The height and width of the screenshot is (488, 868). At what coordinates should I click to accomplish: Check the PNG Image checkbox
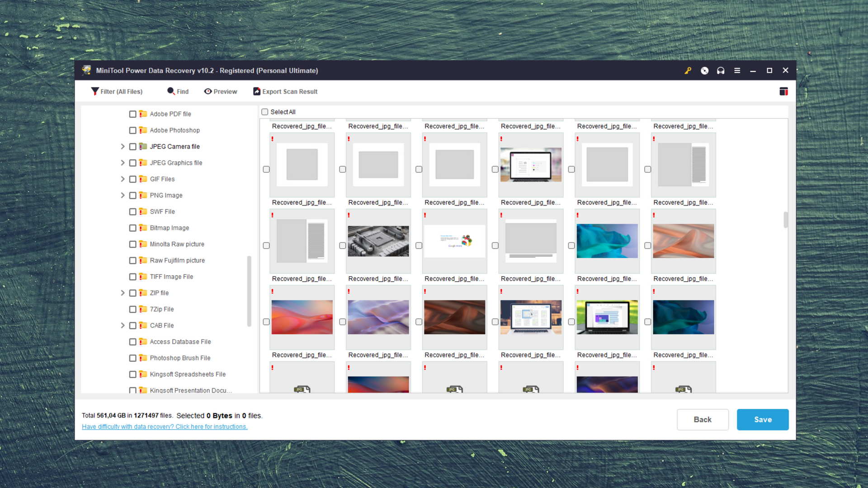132,195
